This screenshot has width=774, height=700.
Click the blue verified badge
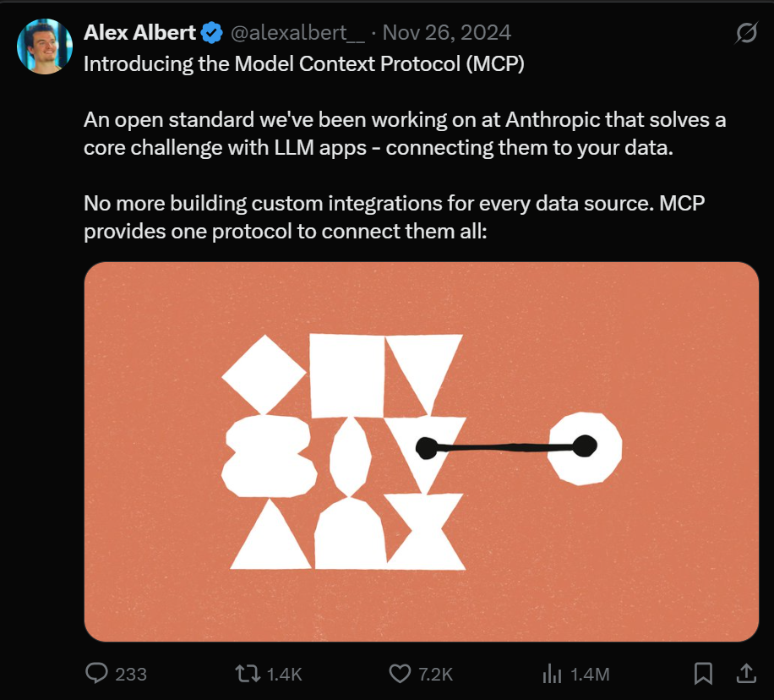211,33
